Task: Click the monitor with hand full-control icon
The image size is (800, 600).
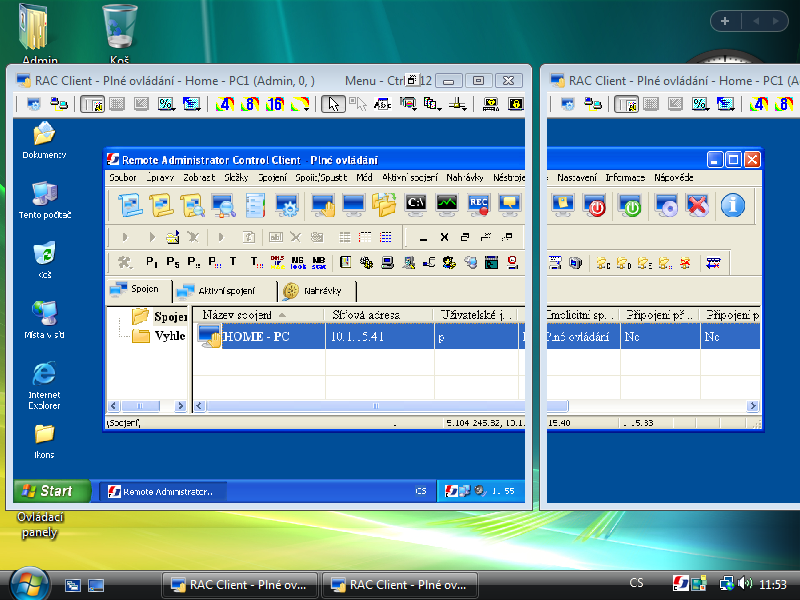Action: 323,206
